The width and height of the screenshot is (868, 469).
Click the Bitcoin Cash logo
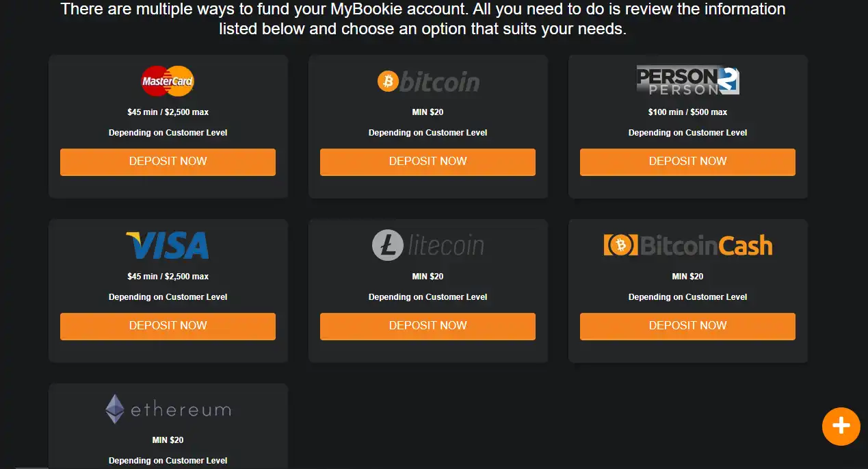[687, 245]
